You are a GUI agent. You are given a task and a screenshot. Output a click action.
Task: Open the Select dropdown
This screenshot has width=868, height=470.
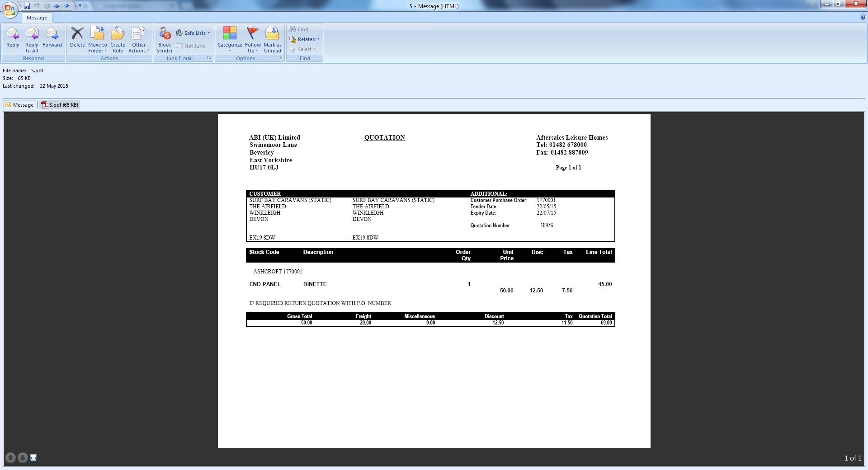coord(303,49)
